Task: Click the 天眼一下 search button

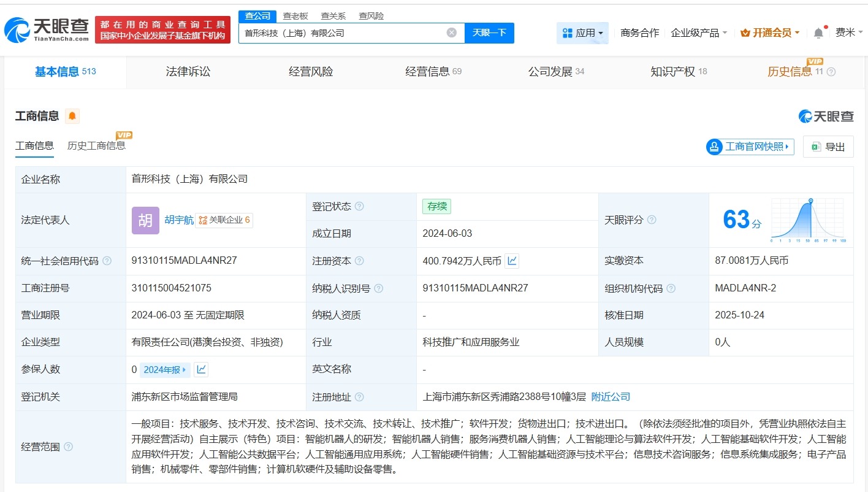Action: click(x=489, y=33)
